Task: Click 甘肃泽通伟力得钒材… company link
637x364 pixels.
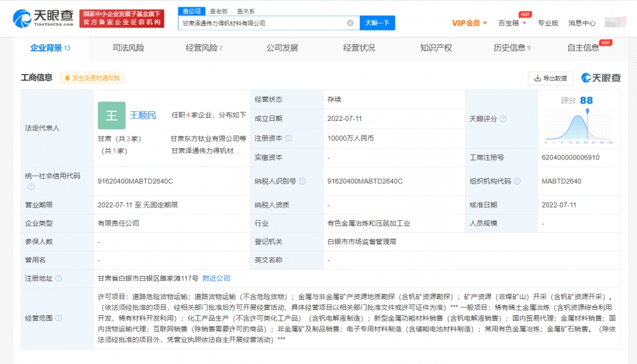Action: pos(206,151)
